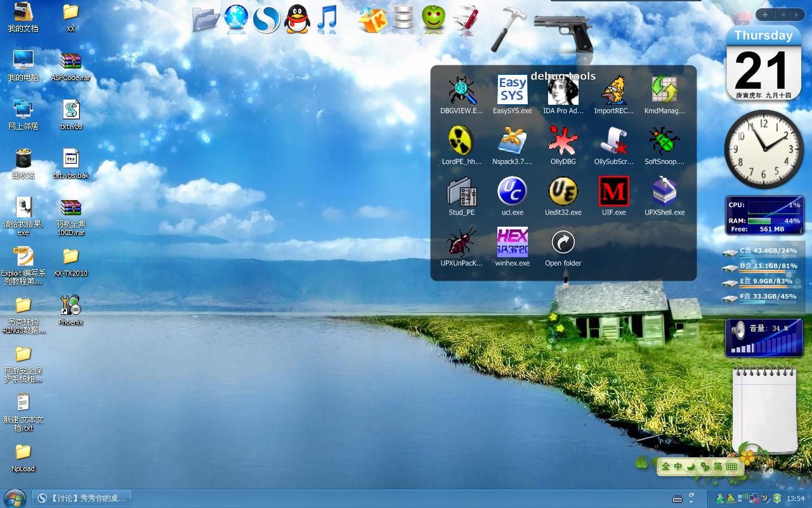Open the database cylinder dock icon
The image size is (812, 508).
pos(403,19)
